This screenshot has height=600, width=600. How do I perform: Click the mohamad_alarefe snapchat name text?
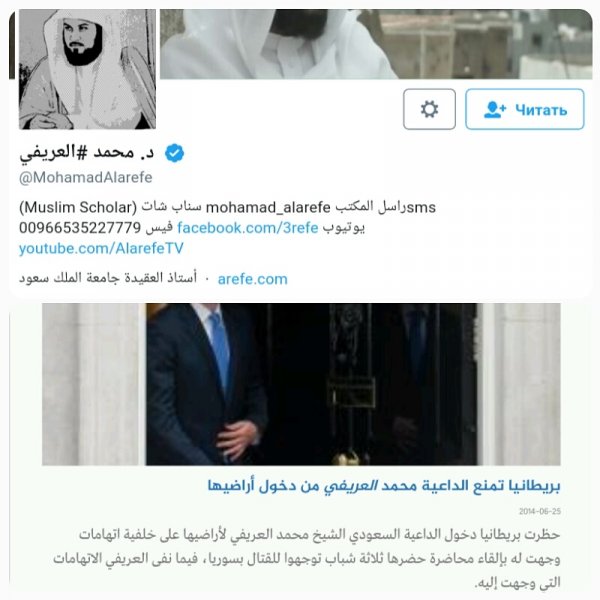(268, 208)
